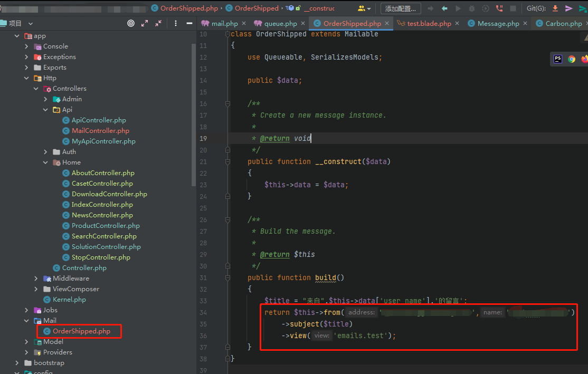Click the locate-in-project target icon
This screenshot has height=374, width=588.
click(131, 23)
